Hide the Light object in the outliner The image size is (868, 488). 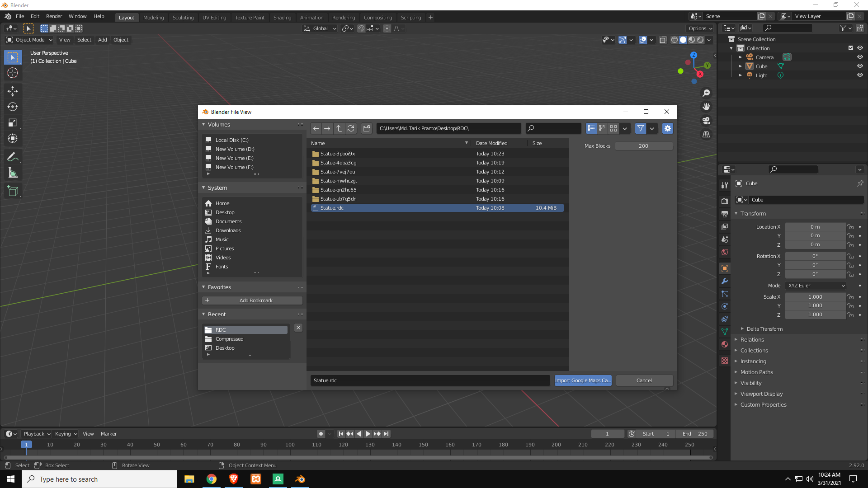(x=860, y=75)
